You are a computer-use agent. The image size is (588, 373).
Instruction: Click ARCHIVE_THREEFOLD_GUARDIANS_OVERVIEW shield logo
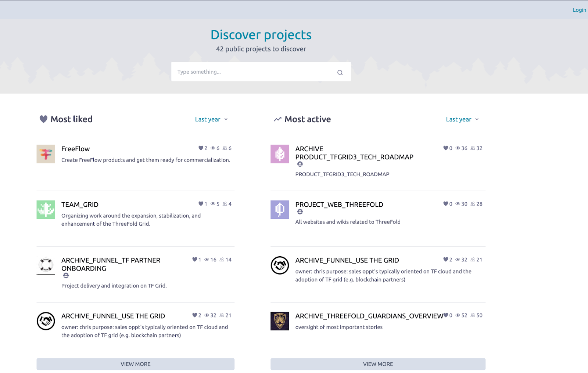pos(280,321)
